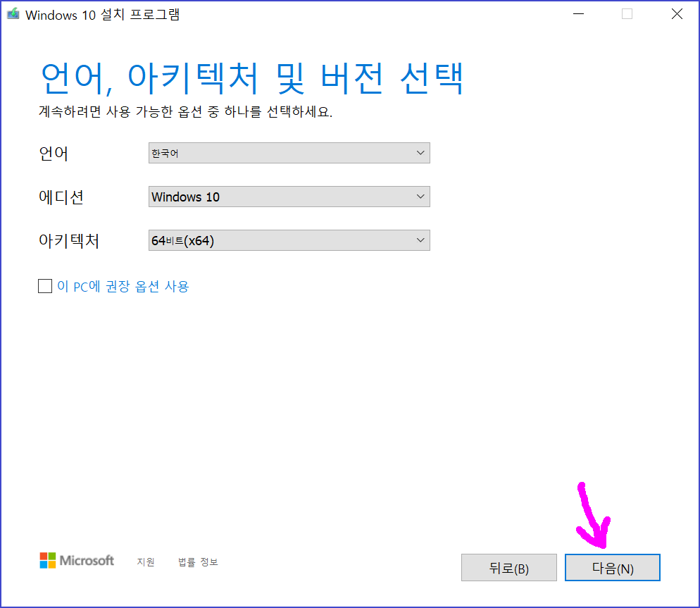Click the Microsoft logo
This screenshot has height=608, width=700.
[x=77, y=560]
